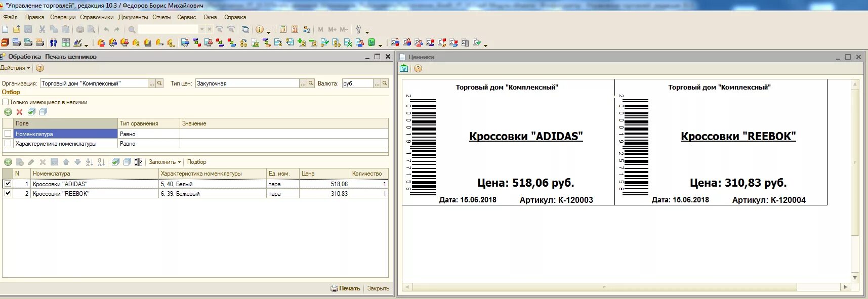Check all product rows icon
This screenshot has height=299, width=868.
[115, 162]
